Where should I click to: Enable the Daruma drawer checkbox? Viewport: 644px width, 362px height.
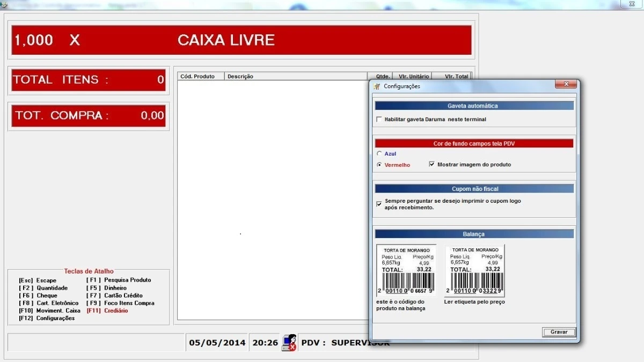point(379,120)
